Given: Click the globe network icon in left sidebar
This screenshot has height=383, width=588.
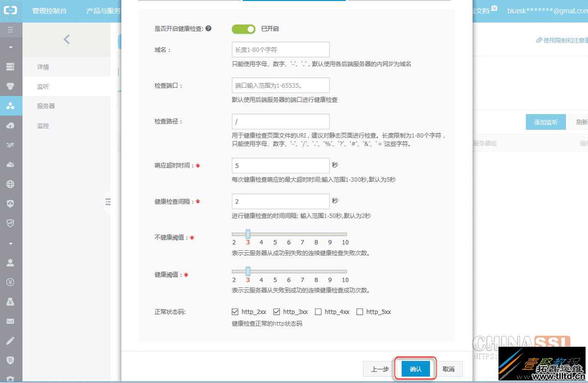Looking at the screenshot, I should (x=11, y=184).
